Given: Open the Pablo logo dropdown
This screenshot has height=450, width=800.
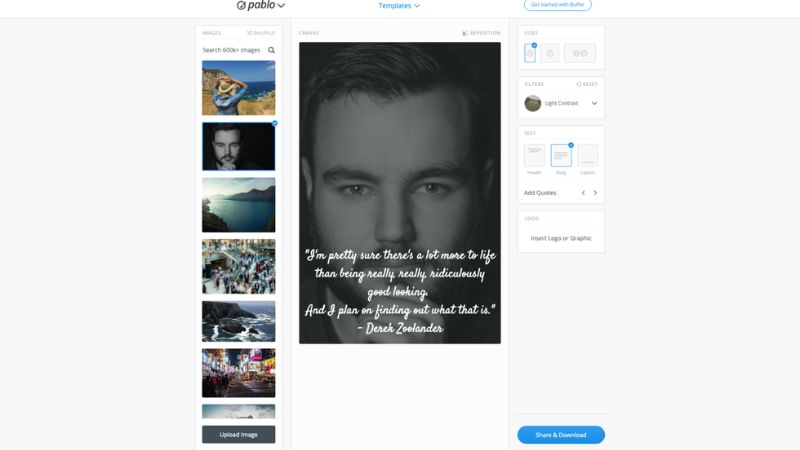Looking at the screenshot, I should pyautogui.click(x=261, y=6).
